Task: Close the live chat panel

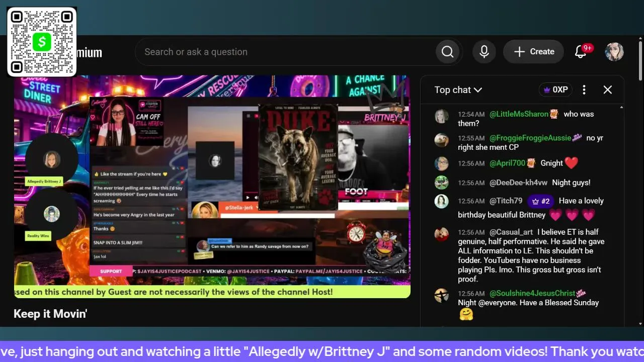Action: point(608,89)
